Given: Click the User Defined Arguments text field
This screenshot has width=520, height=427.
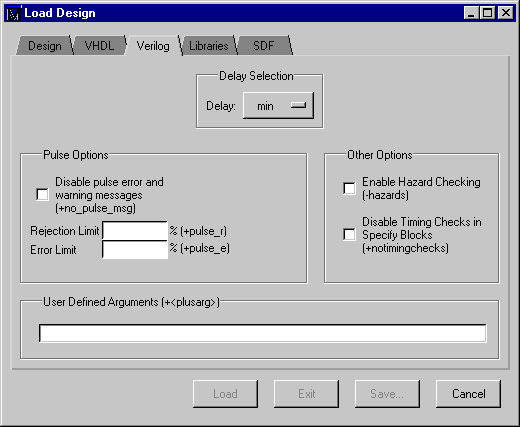Looking at the screenshot, I should point(263,333).
